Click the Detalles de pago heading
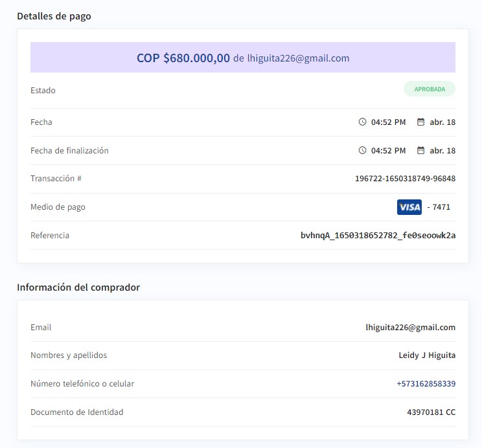 coord(54,16)
